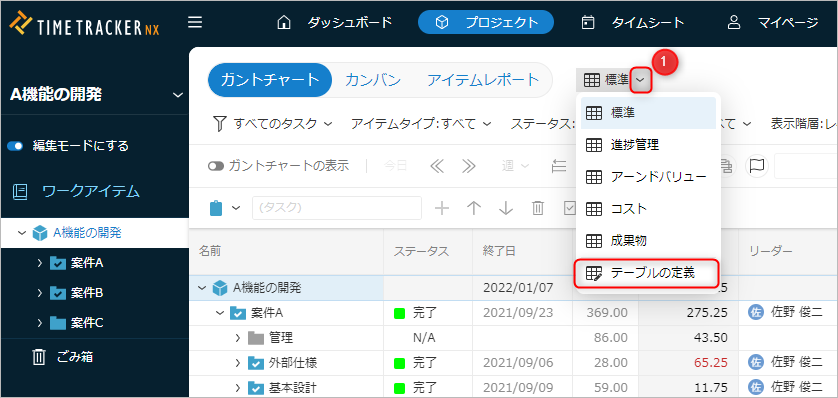Switch to カンバン view
Screen dimensions: 838x398
(373, 80)
